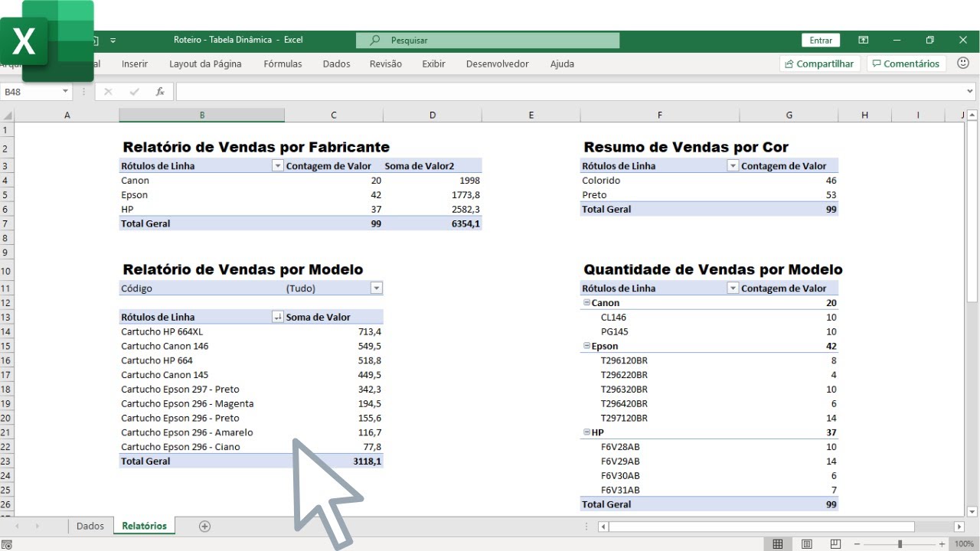The height and width of the screenshot is (551, 980).
Task: Collapse the HP group
Action: (x=587, y=432)
